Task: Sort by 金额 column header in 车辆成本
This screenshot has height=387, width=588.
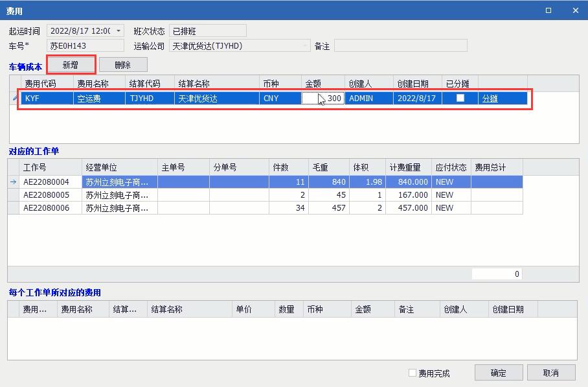Action: (322, 84)
